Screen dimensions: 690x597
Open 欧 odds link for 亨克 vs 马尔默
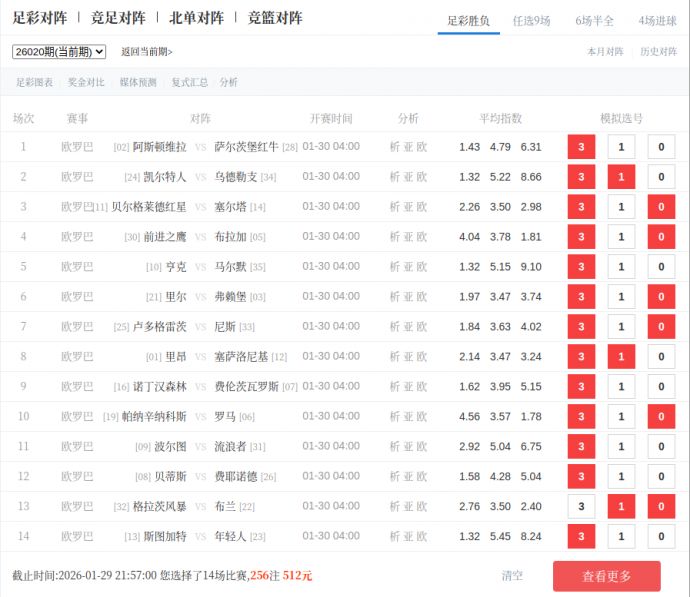(x=422, y=267)
